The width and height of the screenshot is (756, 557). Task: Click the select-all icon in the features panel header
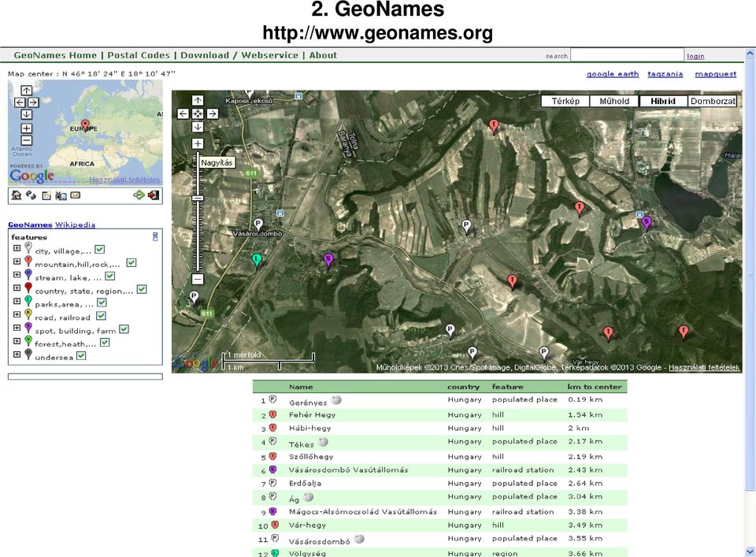pyautogui.click(x=155, y=236)
